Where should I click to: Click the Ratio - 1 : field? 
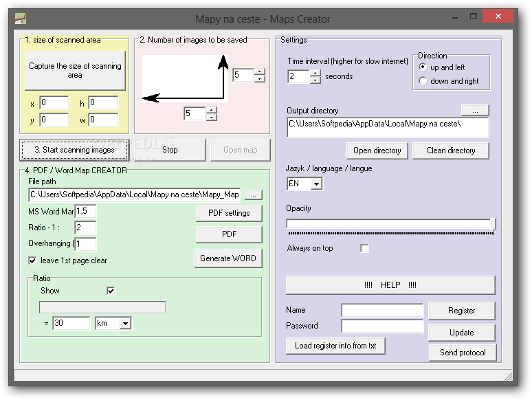point(85,227)
